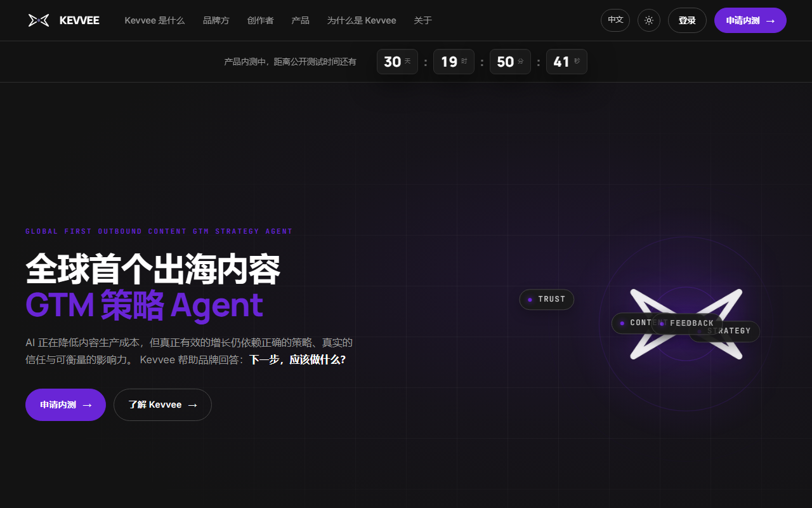Toggle the sun light-mode theme button

[x=649, y=20]
